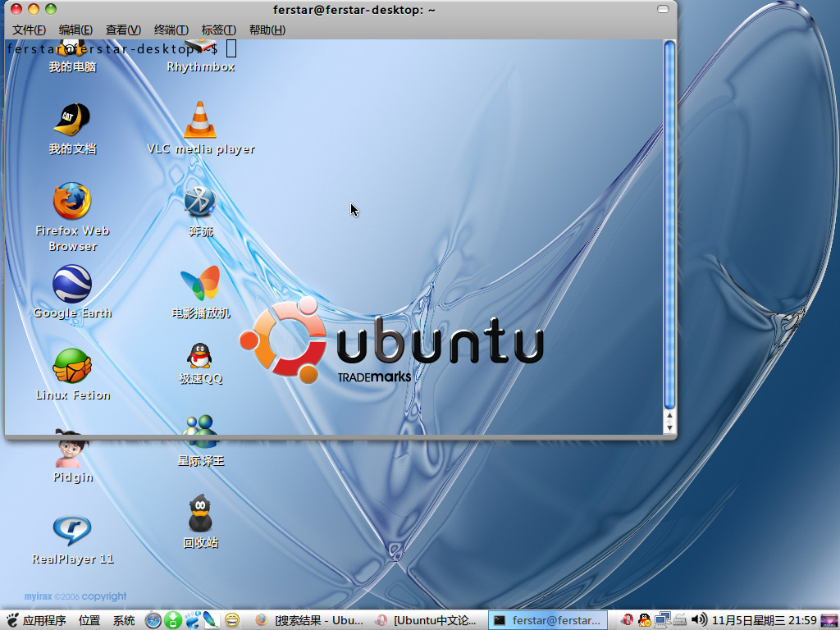Image resolution: width=840 pixels, height=630 pixels.
Task: Select the 回收站 trash icon on the desktop
Action: 200,514
